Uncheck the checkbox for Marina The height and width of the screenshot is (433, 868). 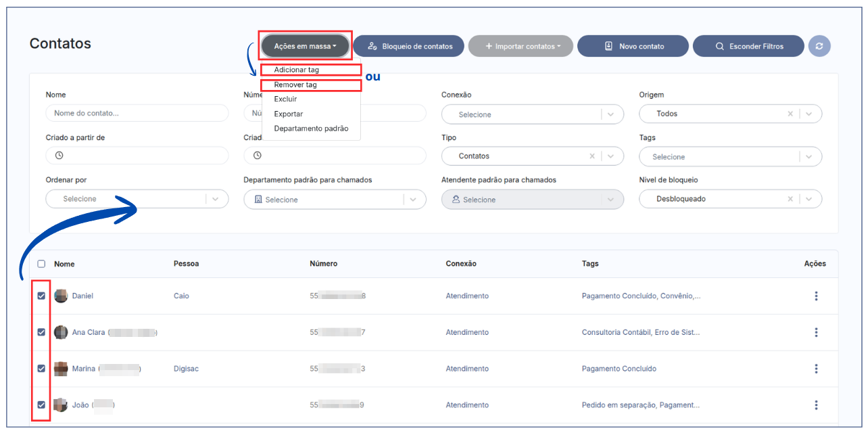pyautogui.click(x=41, y=369)
